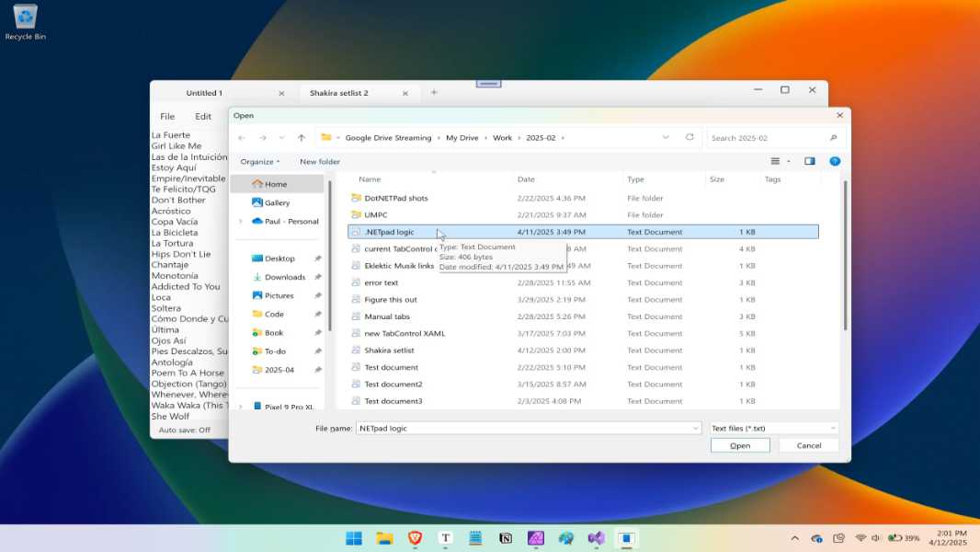Click the Open button to load the file
This screenshot has height=552, width=980.
click(739, 444)
